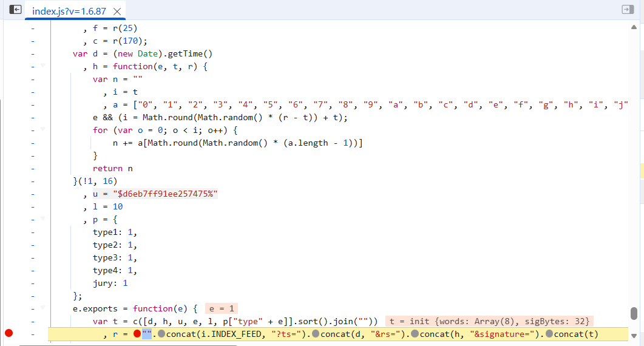Enable gray inline breakpoint before concat(t)
The width and height of the screenshot is (644, 346).
[x=549, y=334]
